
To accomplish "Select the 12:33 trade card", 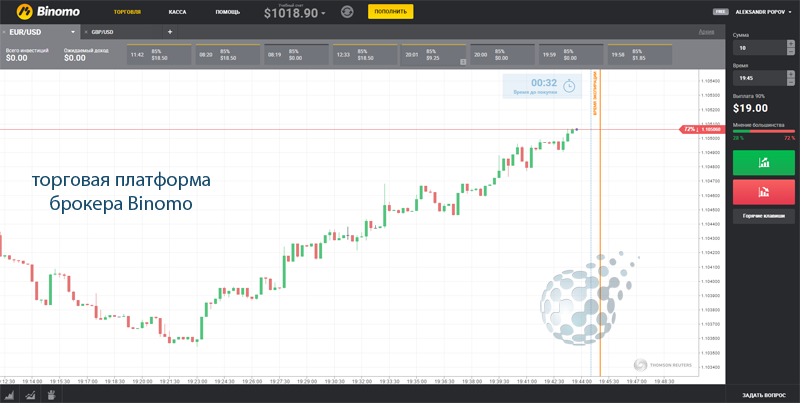I will click(365, 55).
